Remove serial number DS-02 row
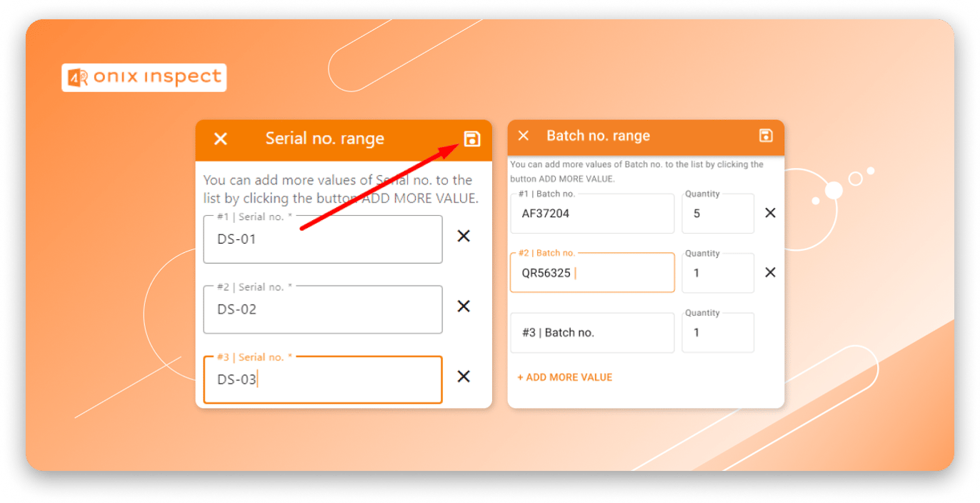 point(464,306)
